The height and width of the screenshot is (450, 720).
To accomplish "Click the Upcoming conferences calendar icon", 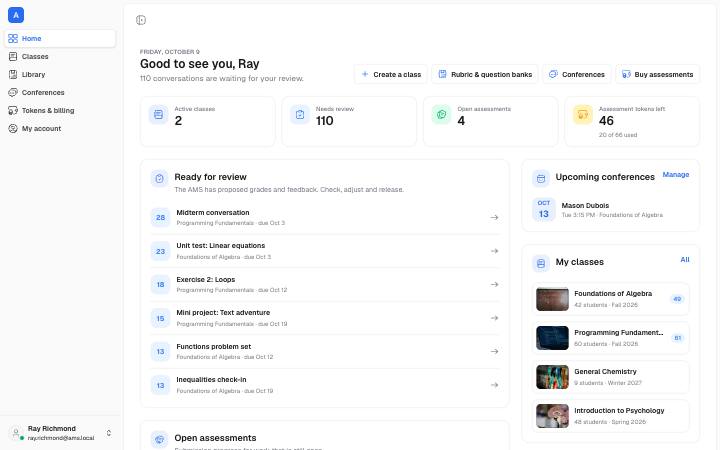I will click(541, 178).
